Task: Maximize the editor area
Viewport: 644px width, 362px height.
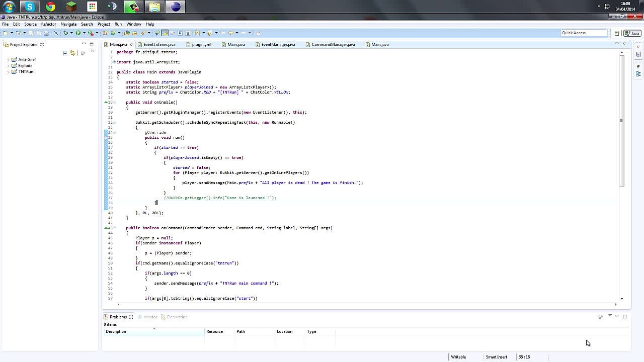Action: [x=624, y=44]
